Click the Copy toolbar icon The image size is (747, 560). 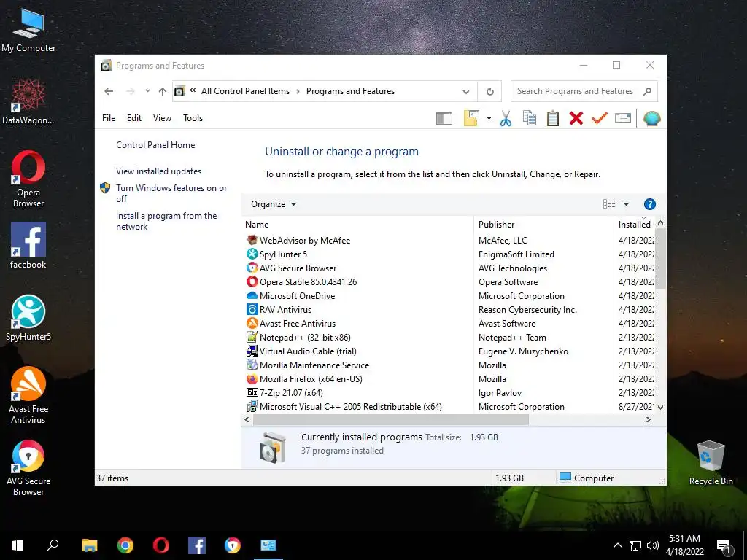530,118
